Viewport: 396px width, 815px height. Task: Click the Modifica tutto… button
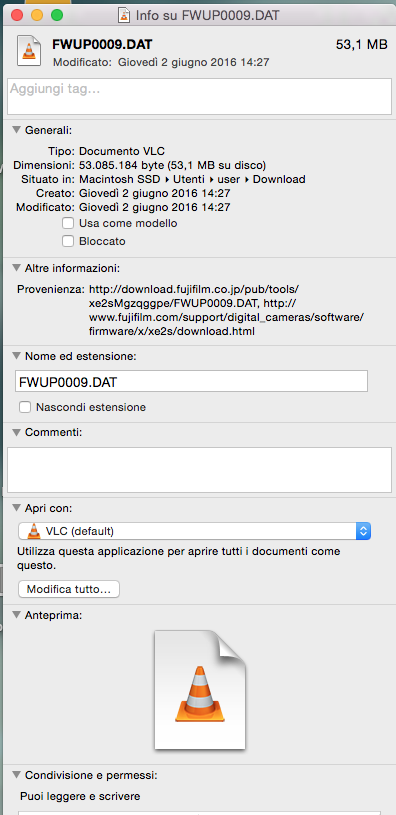(x=69, y=589)
